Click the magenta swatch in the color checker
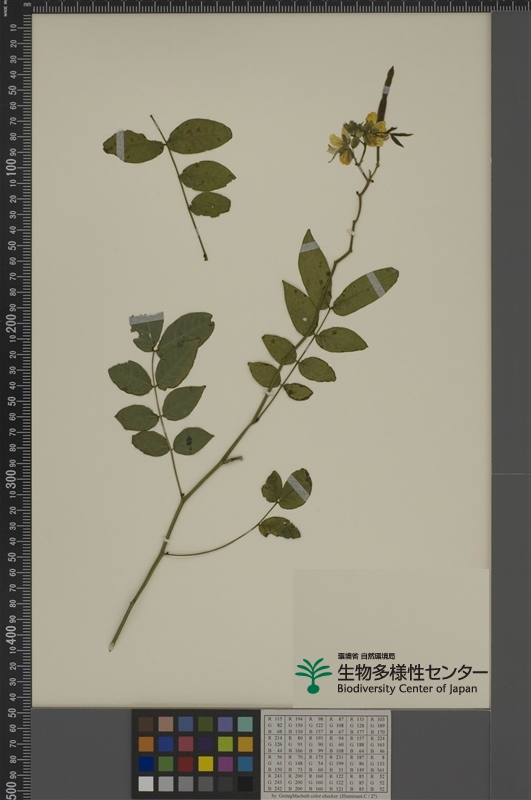The width and height of the screenshot is (531, 800). point(225,763)
